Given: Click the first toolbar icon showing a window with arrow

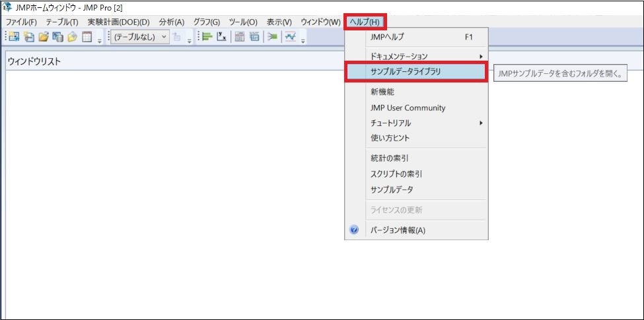Looking at the screenshot, I should (x=14, y=37).
